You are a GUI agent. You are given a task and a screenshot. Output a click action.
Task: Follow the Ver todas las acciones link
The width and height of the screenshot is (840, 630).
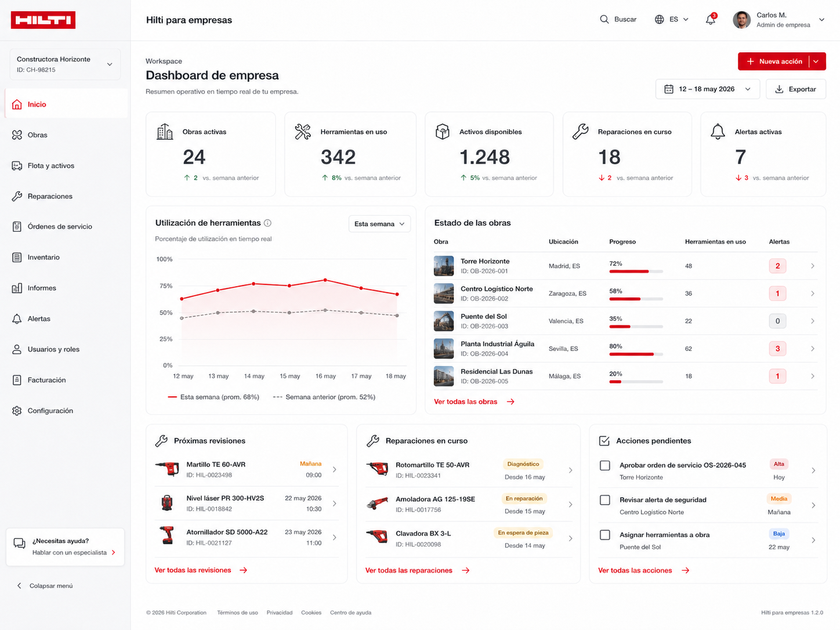[643, 570]
